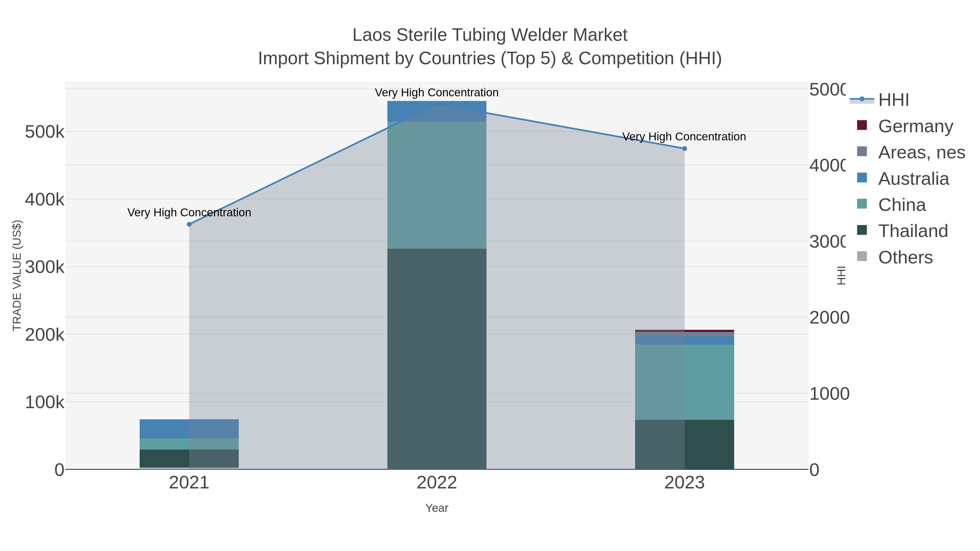Screen dimensions: 980x551
Task: Click the Import Shipment by Countries subtitle
Action: click(x=490, y=59)
